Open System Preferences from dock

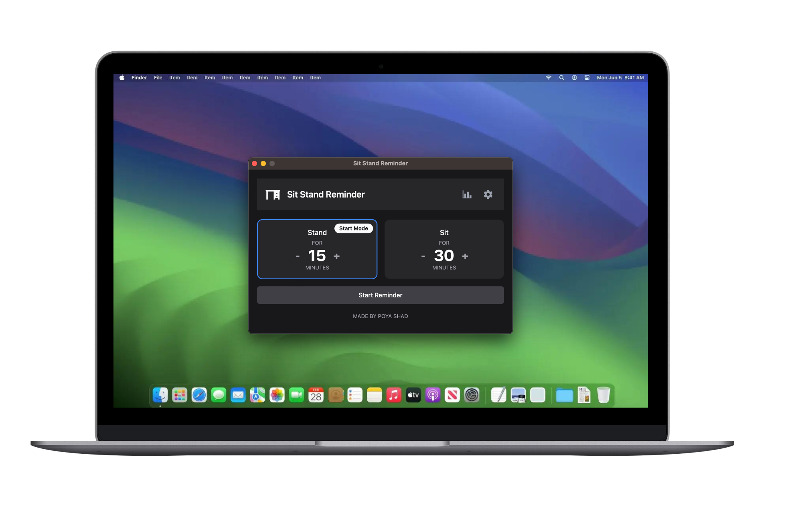click(472, 395)
